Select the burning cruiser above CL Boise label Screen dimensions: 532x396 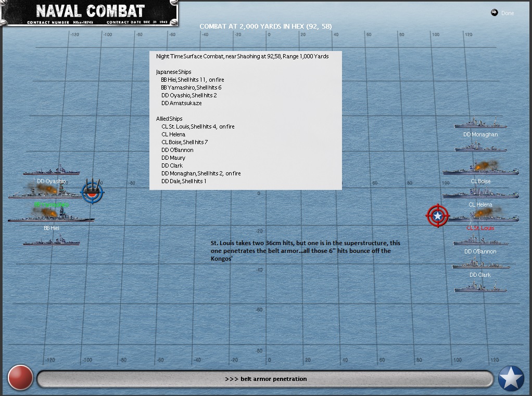[480, 168]
